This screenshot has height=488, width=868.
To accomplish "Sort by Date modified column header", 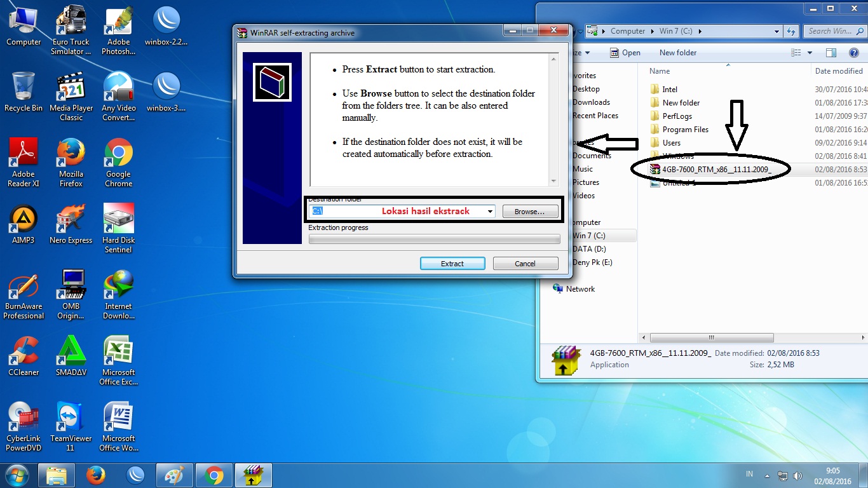I will pos(839,71).
